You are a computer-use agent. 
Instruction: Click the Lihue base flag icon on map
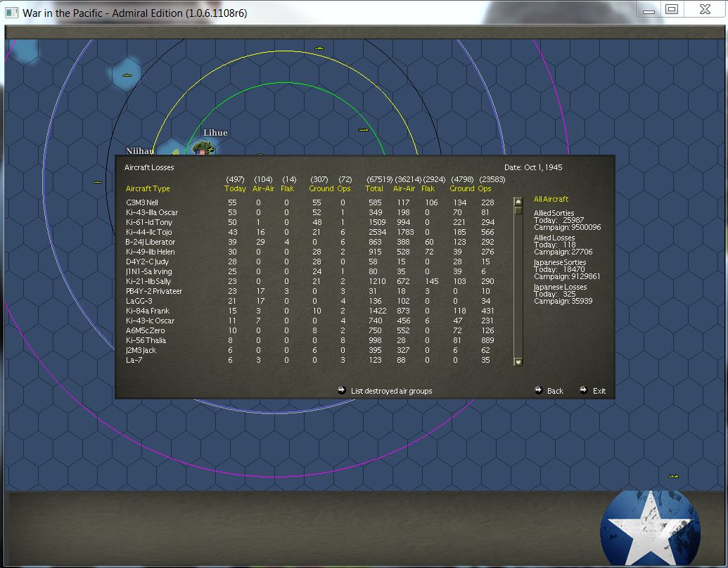pyautogui.click(x=200, y=151)
